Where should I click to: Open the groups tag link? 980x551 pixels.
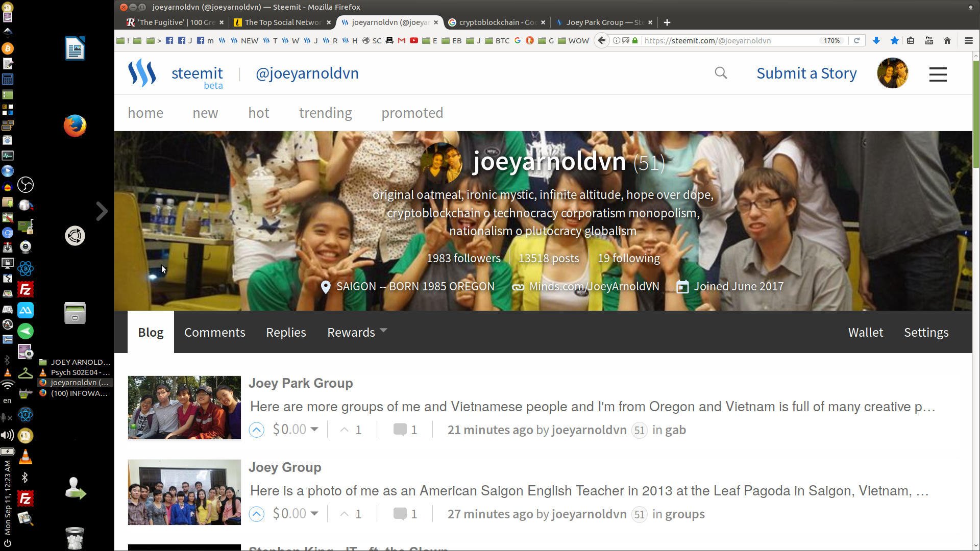(x=684, y=514)
